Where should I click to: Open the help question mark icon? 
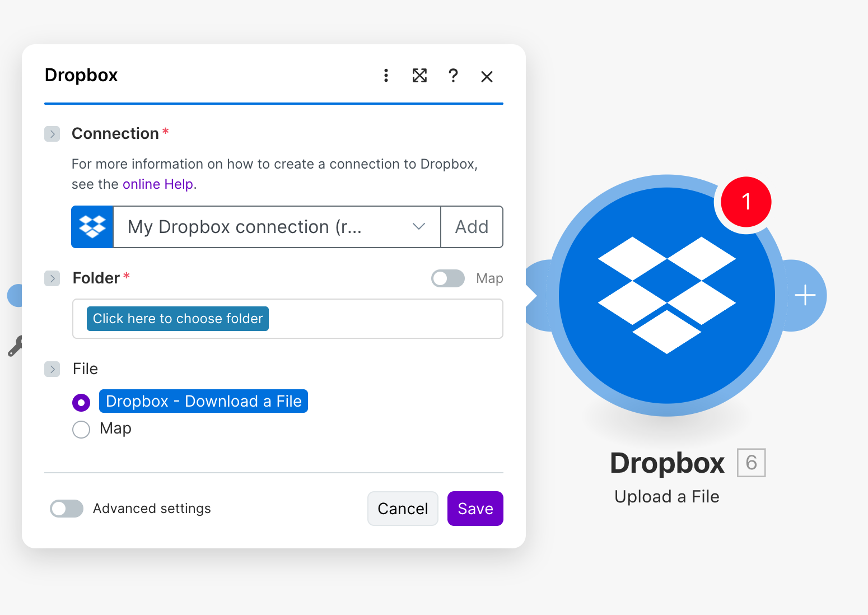(453, 76)
